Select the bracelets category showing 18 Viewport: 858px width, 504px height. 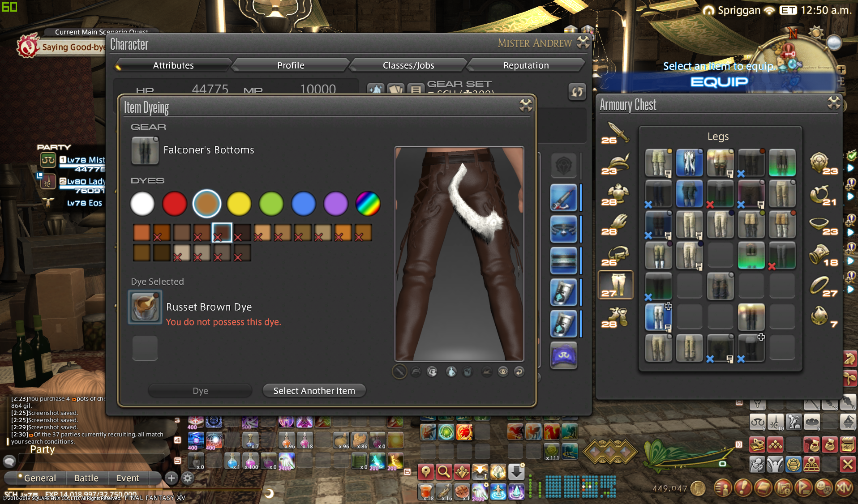click(824, 256)
